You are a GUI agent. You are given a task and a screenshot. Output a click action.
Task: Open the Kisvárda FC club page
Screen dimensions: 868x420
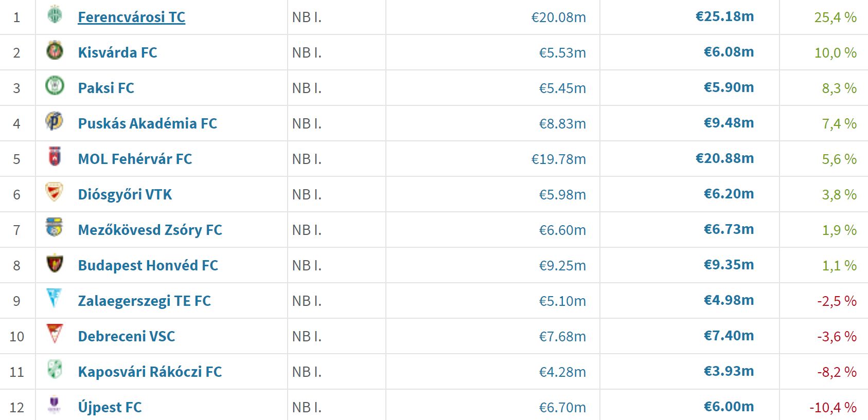coord(117,52)
